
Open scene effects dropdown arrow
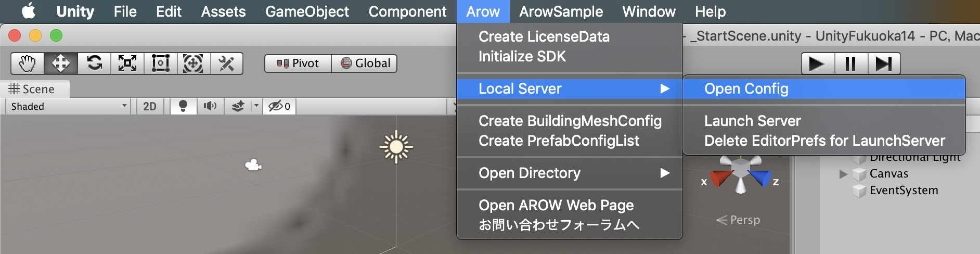[256, 106]
